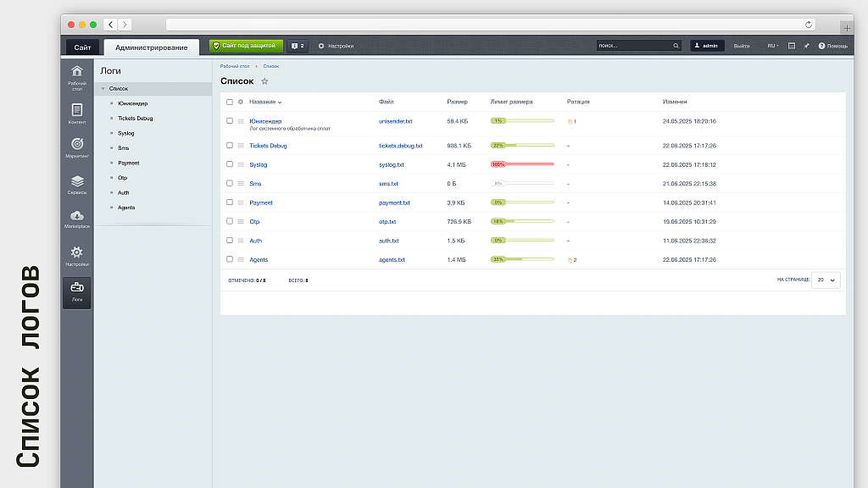Collapse the Список tree node in Логи
Image resolution: width=868 pixels, height=488 pixels.
click(x=103, y=89)
